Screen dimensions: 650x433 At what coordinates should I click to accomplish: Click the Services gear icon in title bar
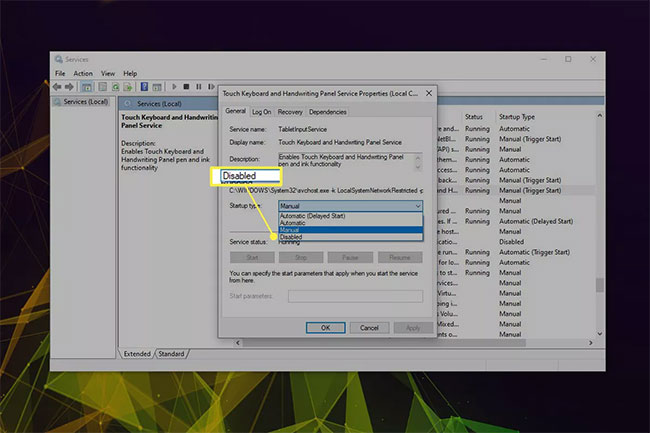coord(59,59)
